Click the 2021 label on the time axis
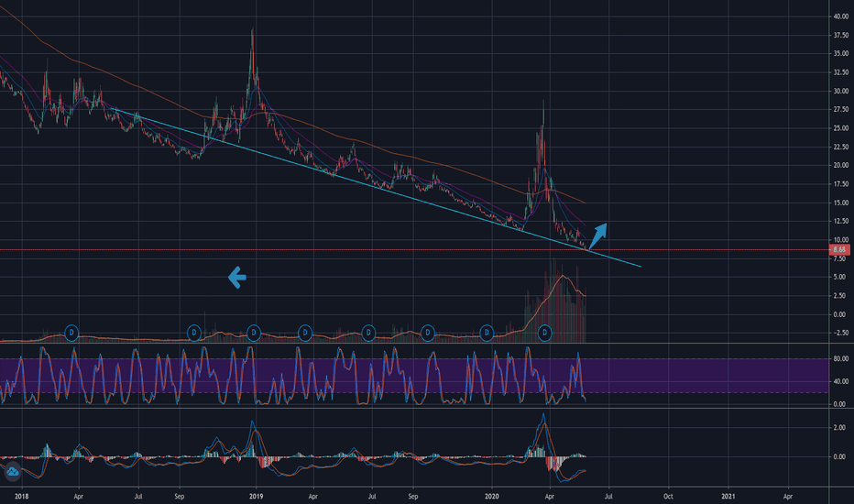This screenshot has height=504, width=854. pyautogui.click(x=728, y=497)
